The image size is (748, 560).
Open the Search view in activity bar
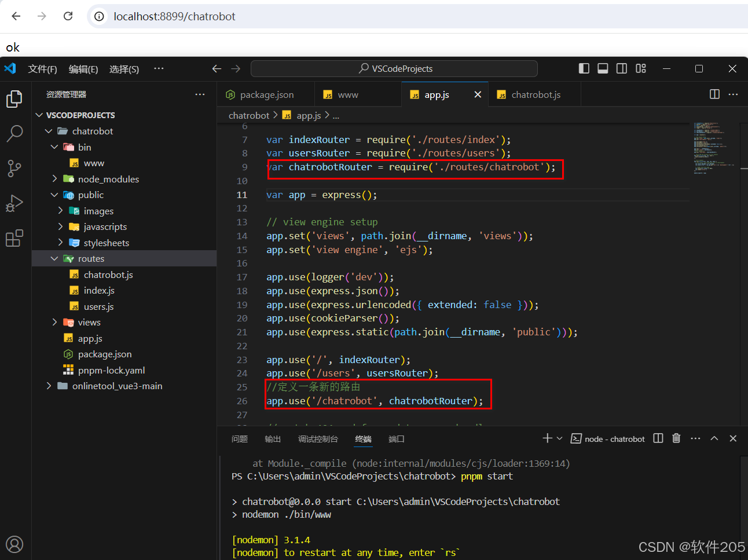[14, 134]
